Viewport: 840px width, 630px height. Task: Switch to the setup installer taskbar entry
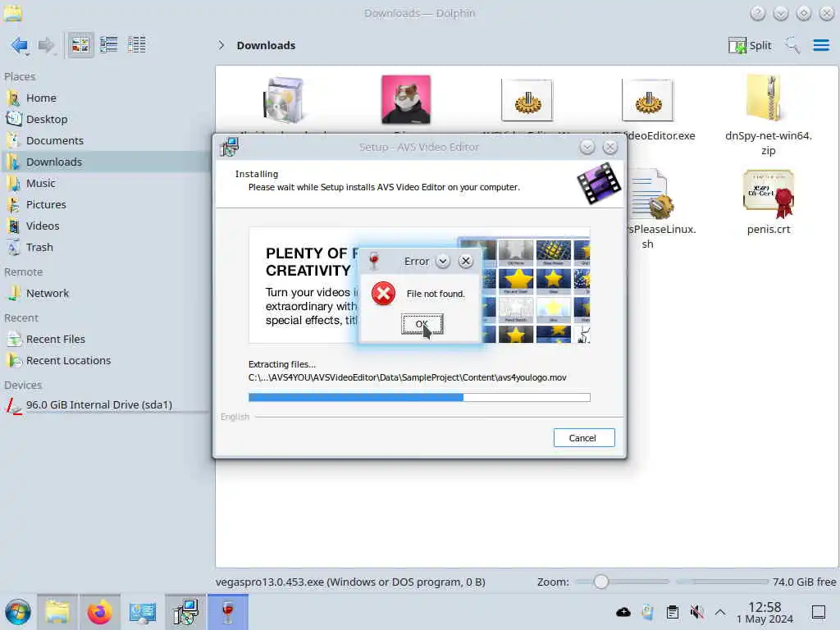point(185,612)
